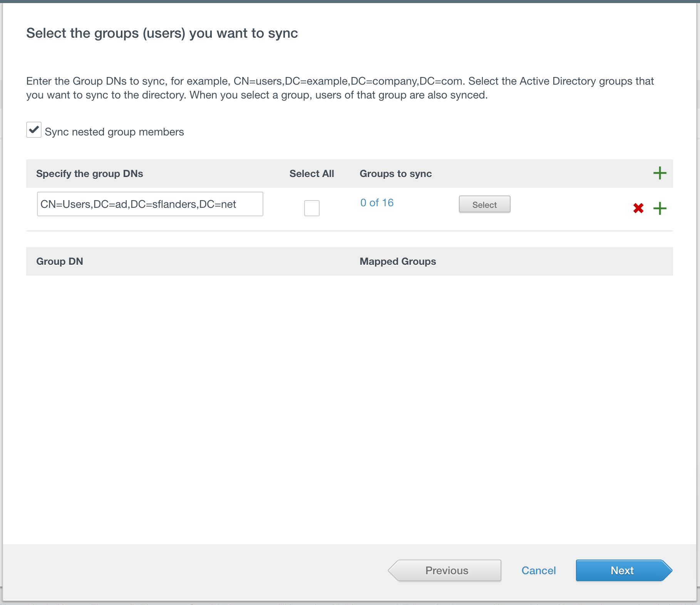
Task: Click the 'Specify the group DNs' column header
Action: 89,174
